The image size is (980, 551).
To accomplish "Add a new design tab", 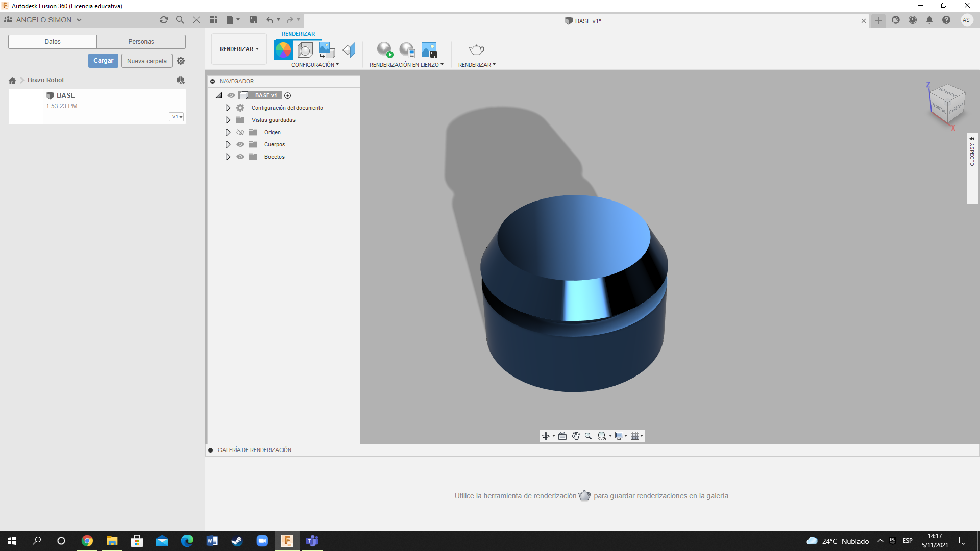I will tap(878, 20).
